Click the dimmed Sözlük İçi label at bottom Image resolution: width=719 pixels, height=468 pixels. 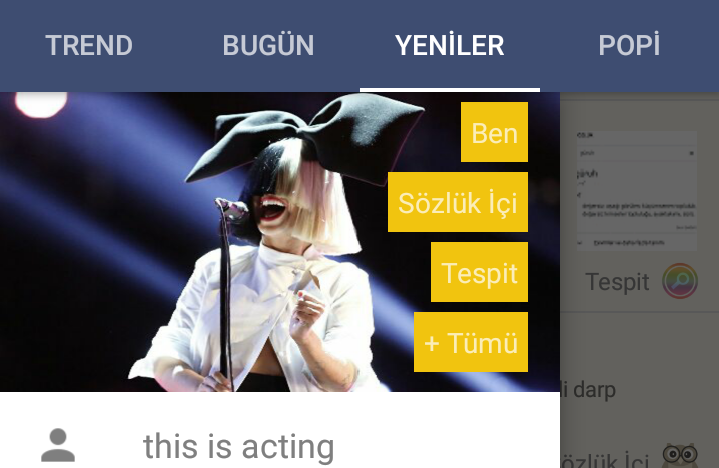[x=604, y=459]
